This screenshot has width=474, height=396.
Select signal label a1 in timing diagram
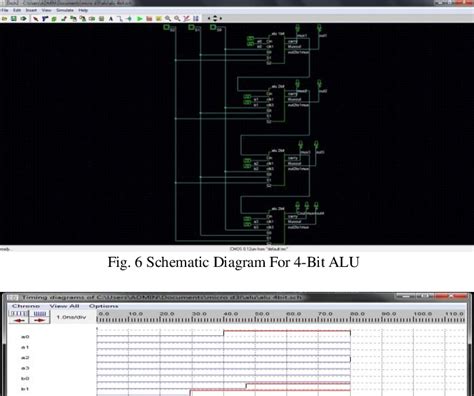pos(25,347)
